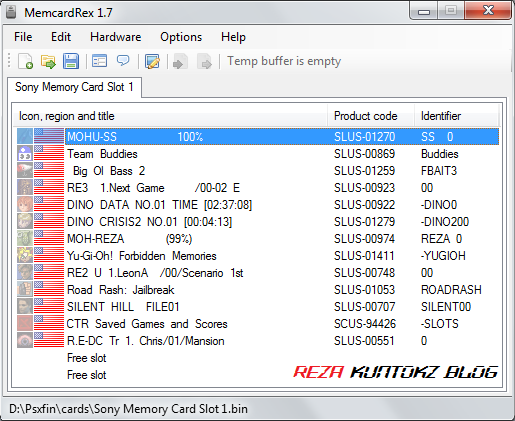The height and width of the screenshot is (421, 515).
Task: Click the CTR Saved Games icon
Action: pyautogui.click(x=25, y=323)
